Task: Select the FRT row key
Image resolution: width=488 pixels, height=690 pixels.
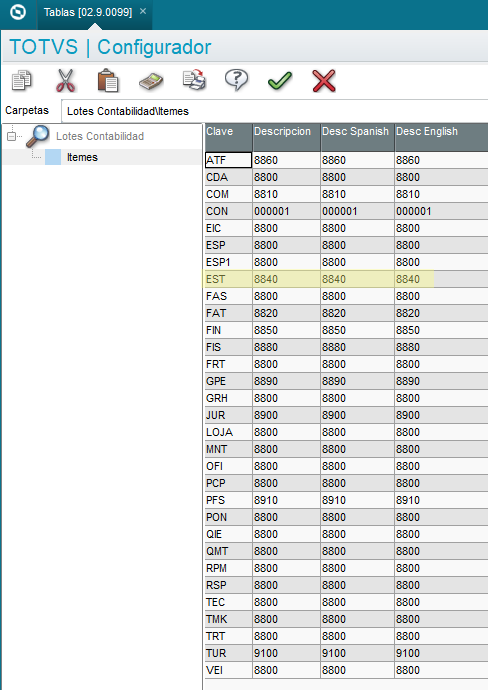Action: point(228,364)
